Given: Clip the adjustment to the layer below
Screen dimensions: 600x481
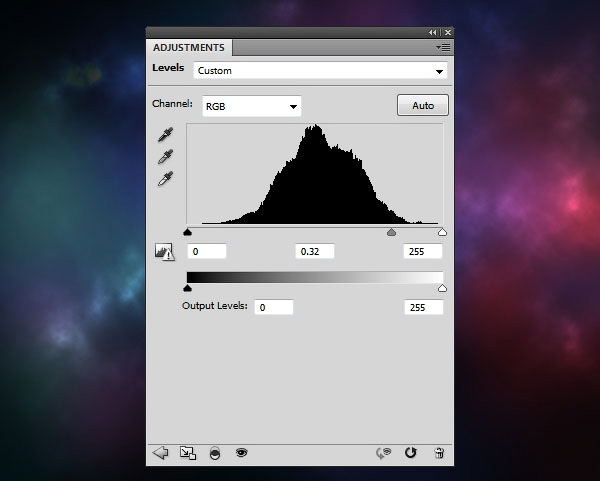Looking at the screenshot, I should click(x=215, y=453).
